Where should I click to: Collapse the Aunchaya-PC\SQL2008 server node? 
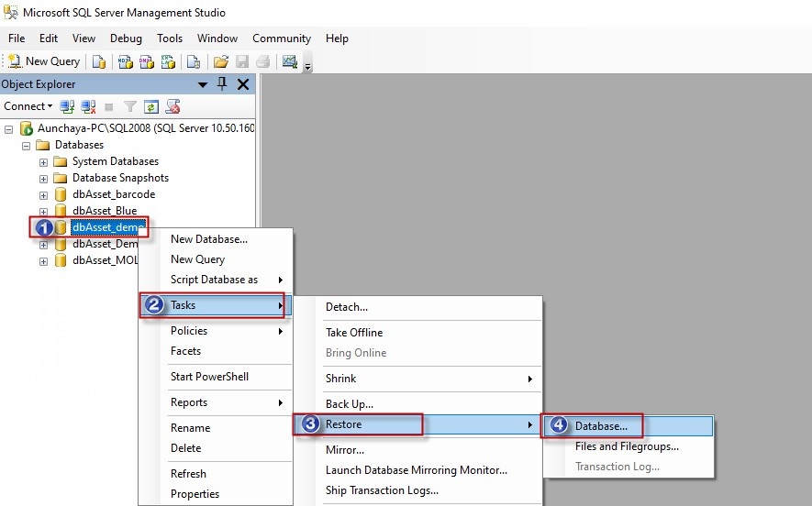pyautogui.click(x=9, y=129)
